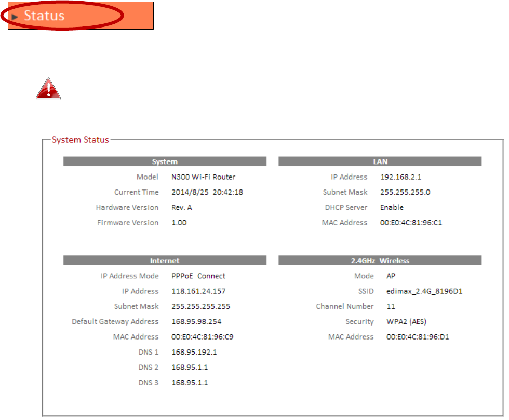Click Internet MAC address 00:E0:4C:81:96:C9
The image size is (509, 420).
point(202,337)
